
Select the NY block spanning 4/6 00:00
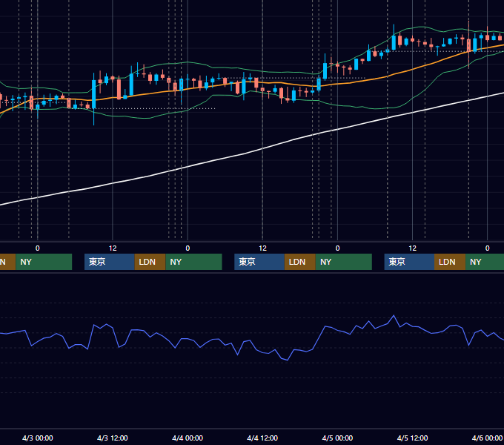tap(485, 262)
